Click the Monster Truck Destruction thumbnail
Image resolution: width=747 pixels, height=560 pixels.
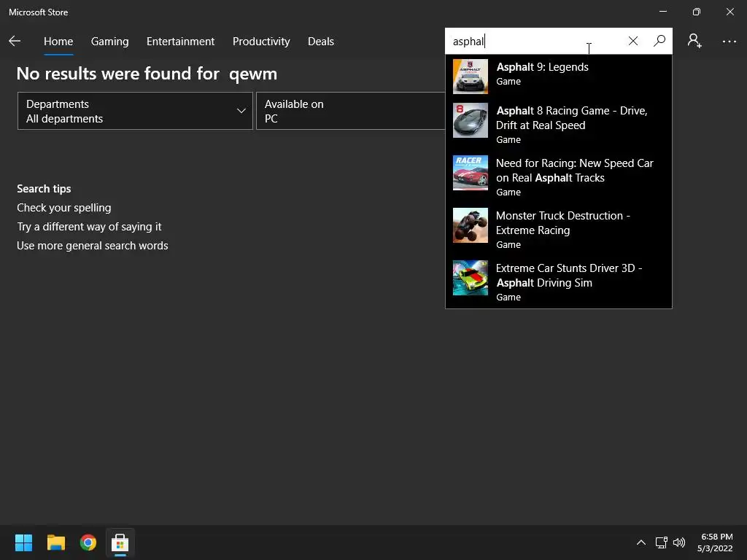(471, 225)
